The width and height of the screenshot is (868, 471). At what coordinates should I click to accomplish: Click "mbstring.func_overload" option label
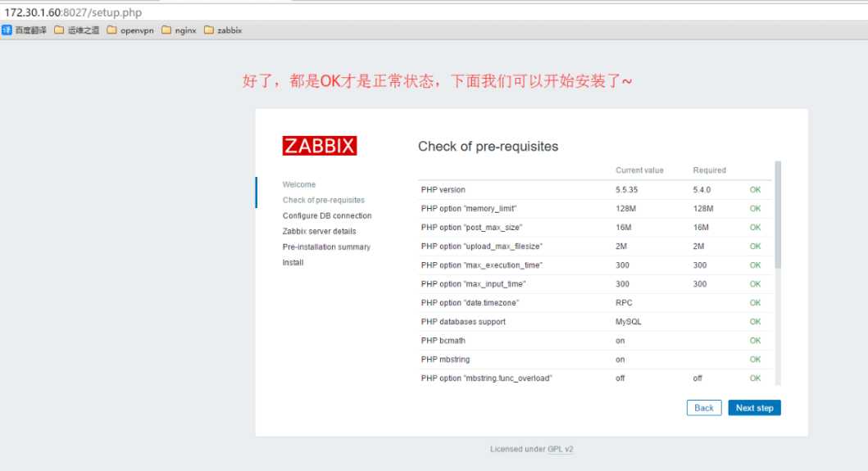click(486, 378)
